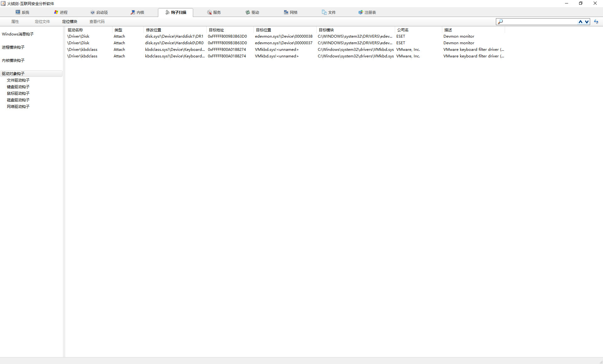Click the magnifying glass search icon

click(500, 22)
